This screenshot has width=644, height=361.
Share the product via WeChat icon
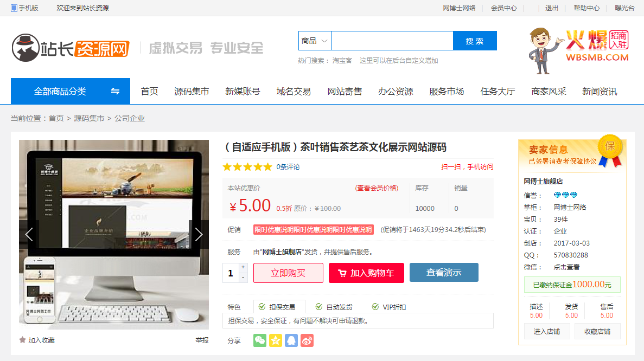pyautogui.click(x=260, y=340)
